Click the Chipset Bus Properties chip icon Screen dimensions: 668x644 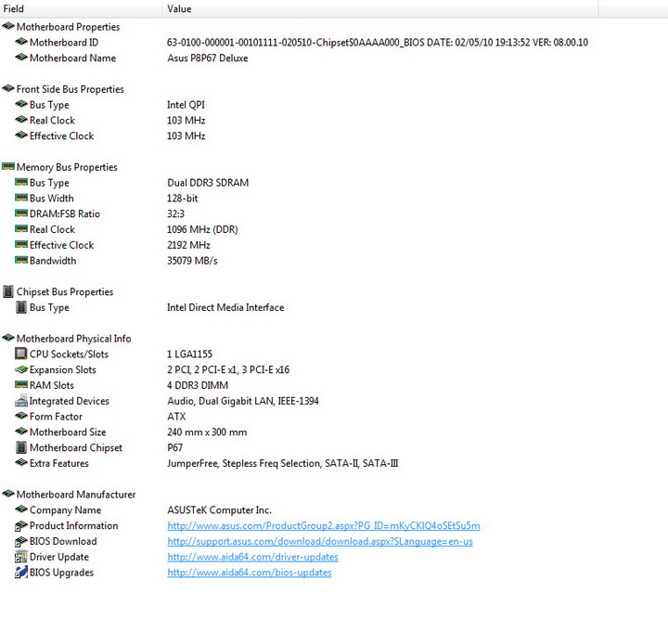[x=8, y=291]
